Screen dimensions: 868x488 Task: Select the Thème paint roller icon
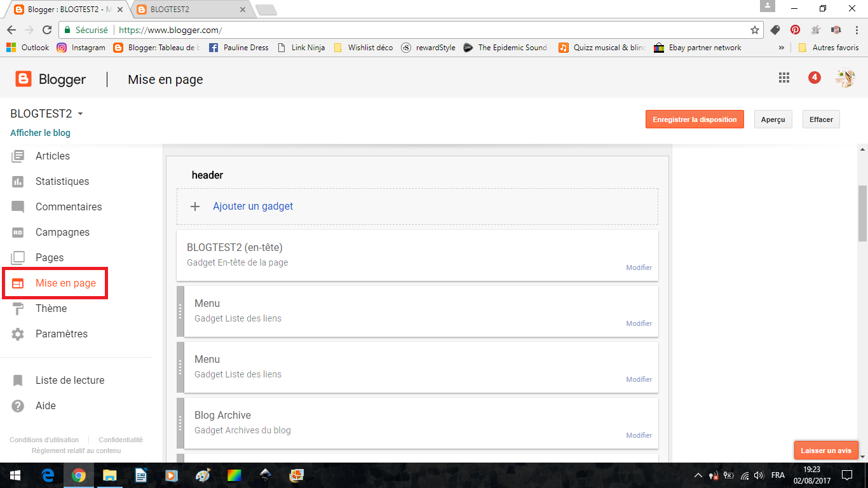pos(18,309)
